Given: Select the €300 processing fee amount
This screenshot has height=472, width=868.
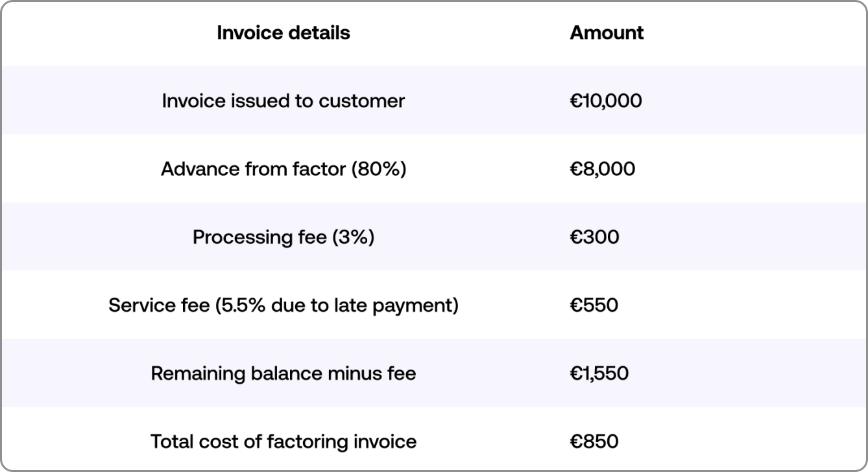Looking at the screenshot, I should point(594,237).
